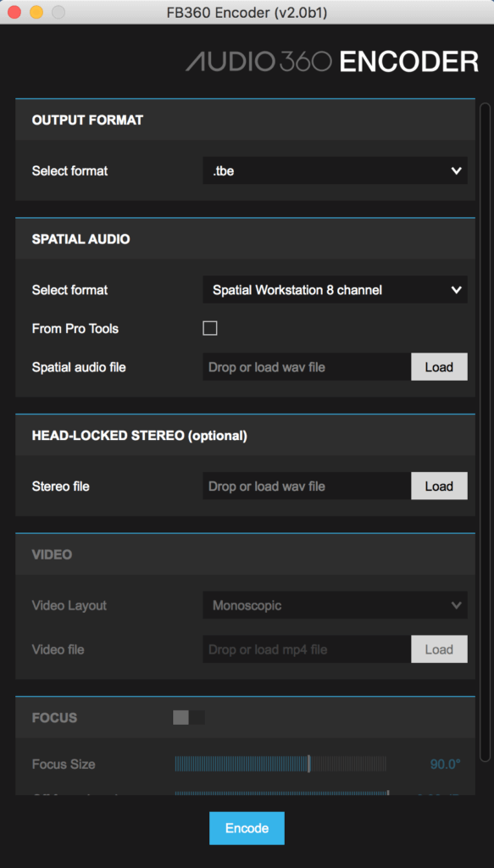This screenshot has width=494, height=868.
Task: Click the Video Layout label
Action: point(69,605)
